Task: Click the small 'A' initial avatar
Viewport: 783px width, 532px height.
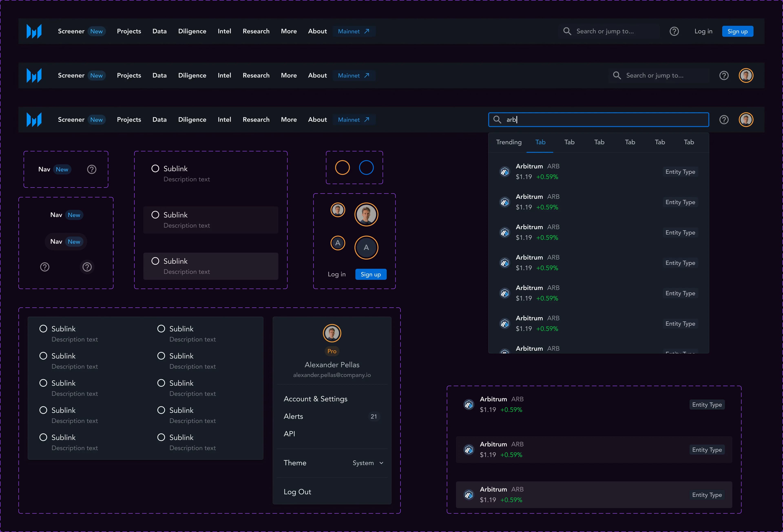Action: (x=338, y=243)
